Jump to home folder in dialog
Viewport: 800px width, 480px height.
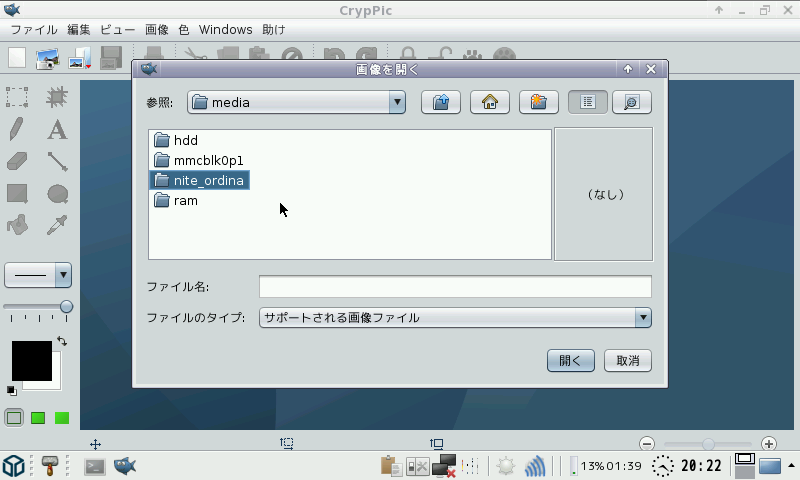490,103
